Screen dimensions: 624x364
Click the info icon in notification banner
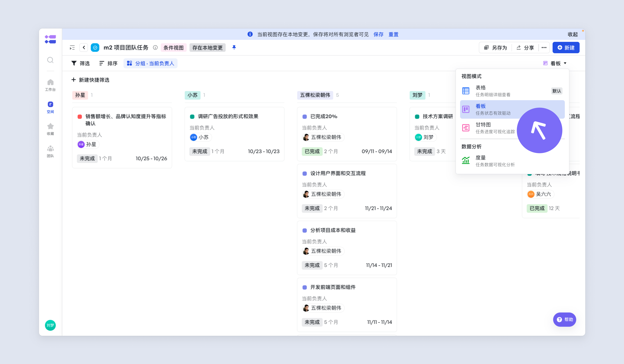[250, 34]
